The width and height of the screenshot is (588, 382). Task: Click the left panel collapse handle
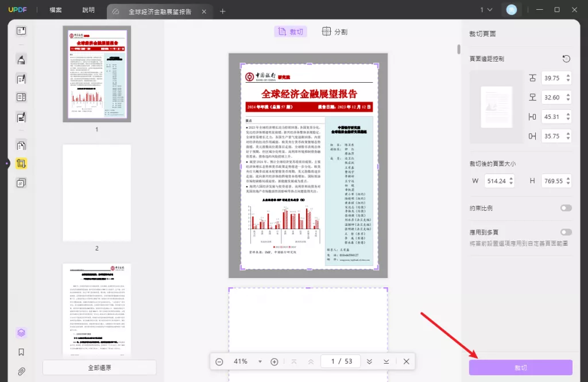click(x=7, y=164)
